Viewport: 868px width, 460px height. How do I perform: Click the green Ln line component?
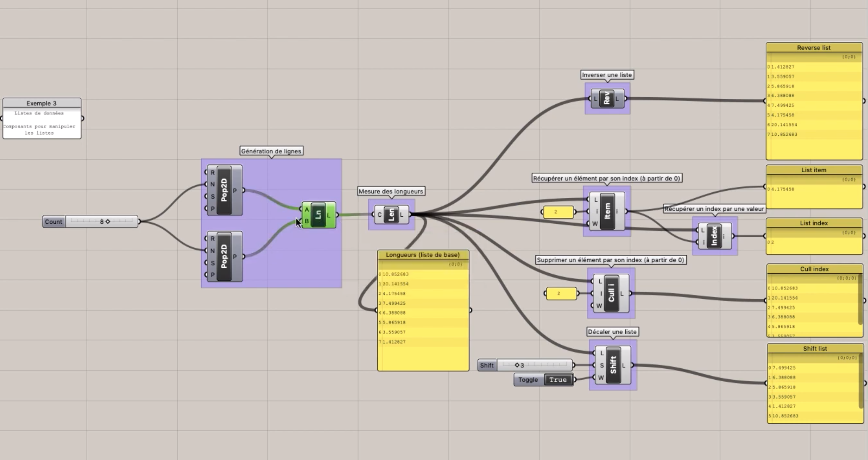tap(318, 215)
